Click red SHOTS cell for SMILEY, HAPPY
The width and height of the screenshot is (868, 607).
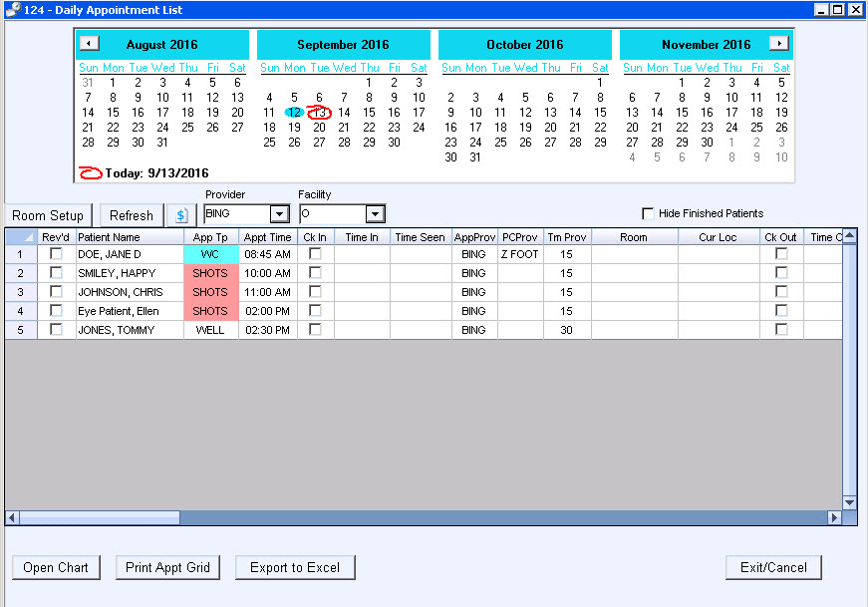pos(211,273)
